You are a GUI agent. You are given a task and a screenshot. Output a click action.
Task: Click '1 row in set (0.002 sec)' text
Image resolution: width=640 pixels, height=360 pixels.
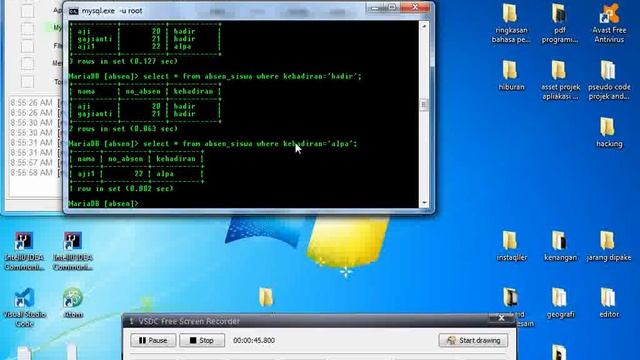pyautogui.click(x=121, y=189)
